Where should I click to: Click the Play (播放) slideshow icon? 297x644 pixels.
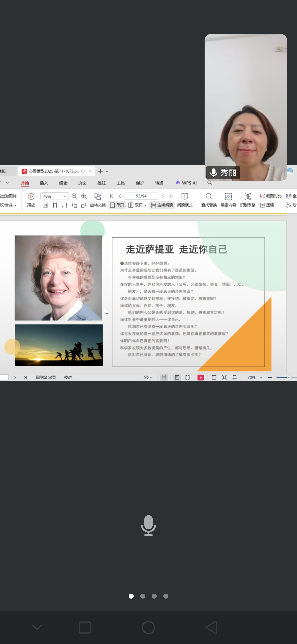pyautogui.click(x=31, y=197)
